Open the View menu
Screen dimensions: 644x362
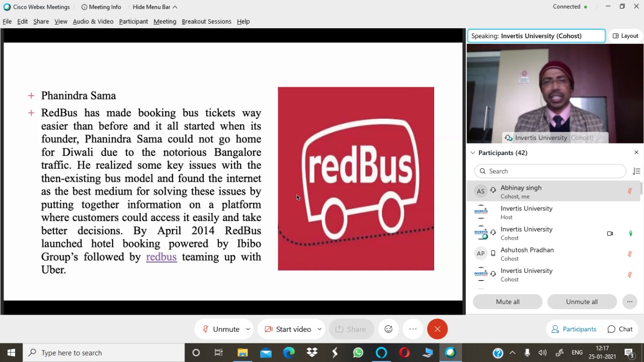coord(61,21)
